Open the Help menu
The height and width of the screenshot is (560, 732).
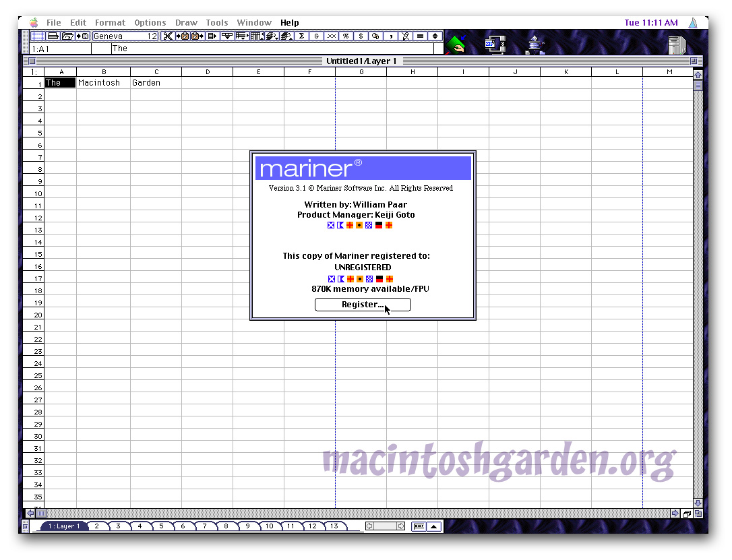289,22
